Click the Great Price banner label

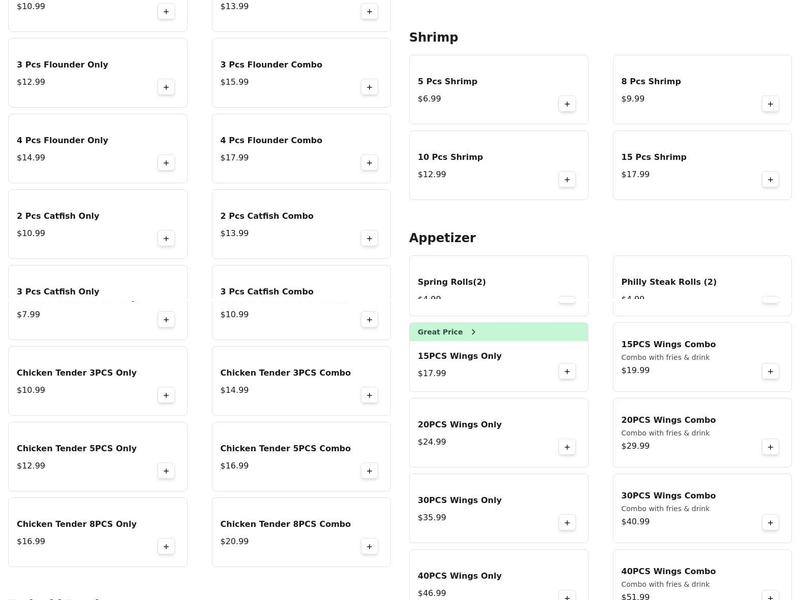click(440, 332)
